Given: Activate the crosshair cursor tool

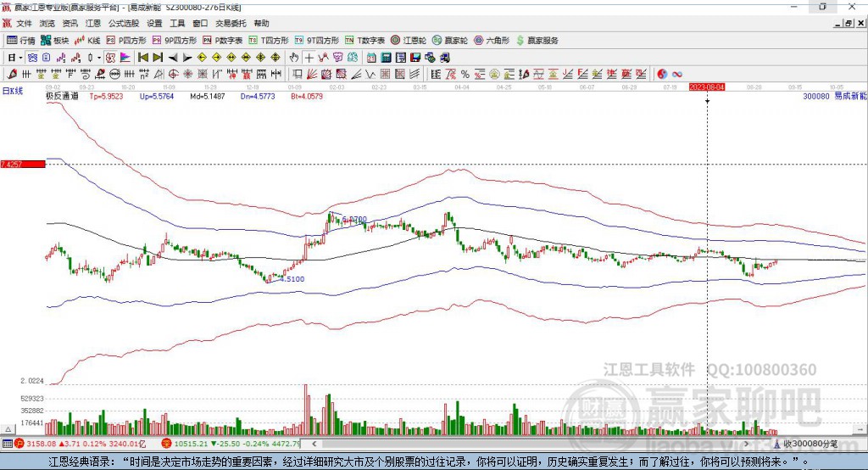Looking at the screenshot, I should pyautogui.click(x=309, y=58).
